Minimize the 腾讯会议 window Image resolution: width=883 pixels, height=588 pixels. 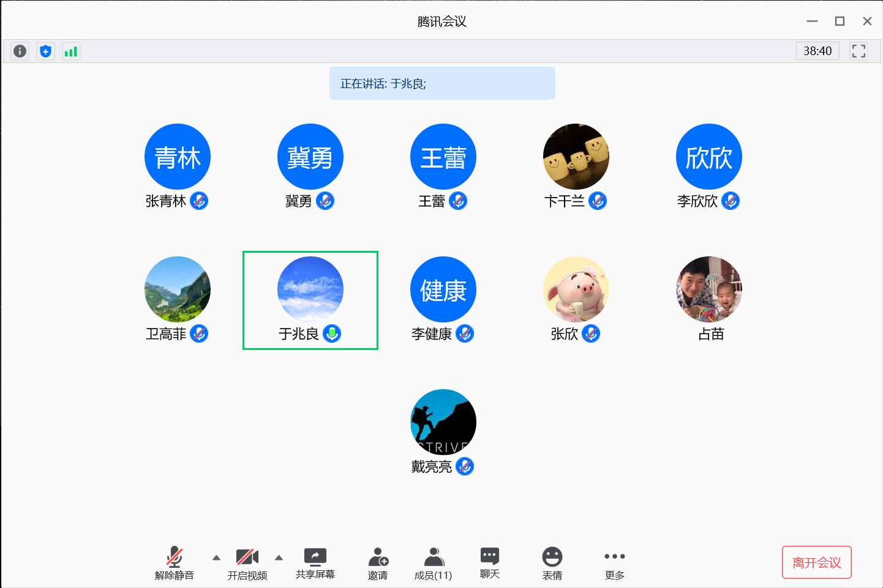[812, 21]
